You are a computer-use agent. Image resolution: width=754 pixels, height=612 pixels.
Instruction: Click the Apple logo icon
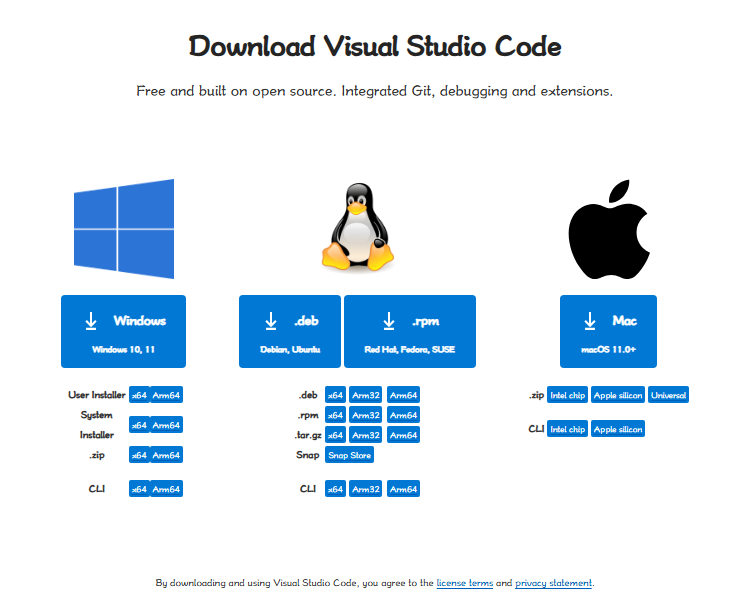(609, 229)
